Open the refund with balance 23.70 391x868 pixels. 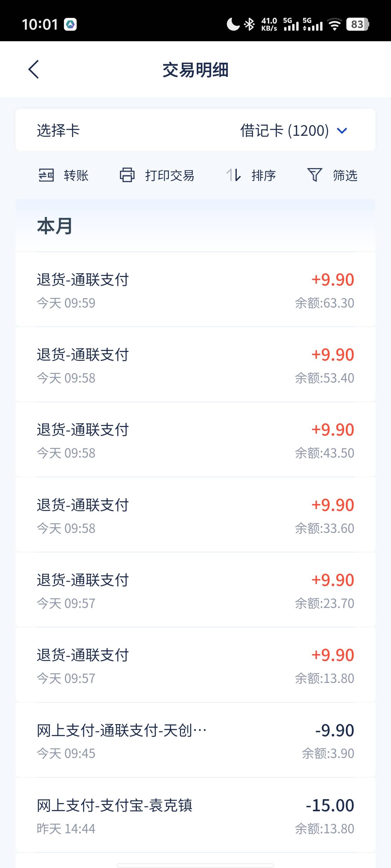tap(195, 590)
